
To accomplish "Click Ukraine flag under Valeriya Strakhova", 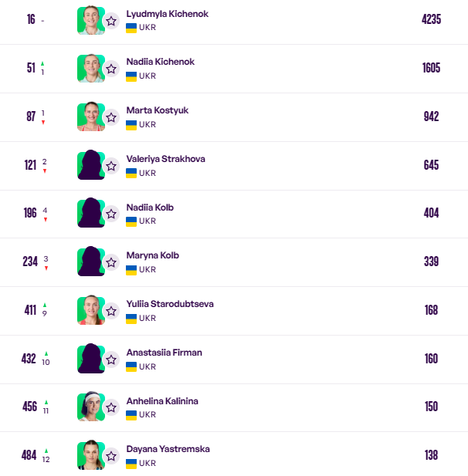I will coord(131,173).
